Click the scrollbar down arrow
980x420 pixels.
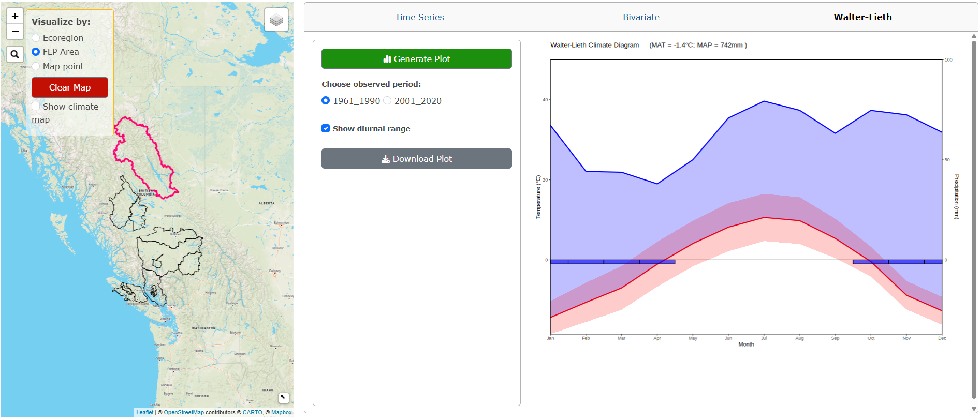(974, 409)
